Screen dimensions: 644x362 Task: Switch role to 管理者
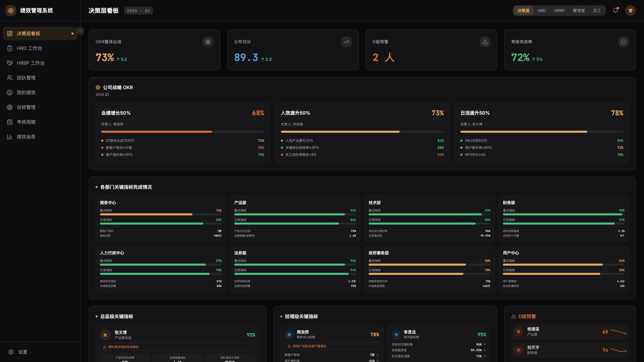[579, 11]
